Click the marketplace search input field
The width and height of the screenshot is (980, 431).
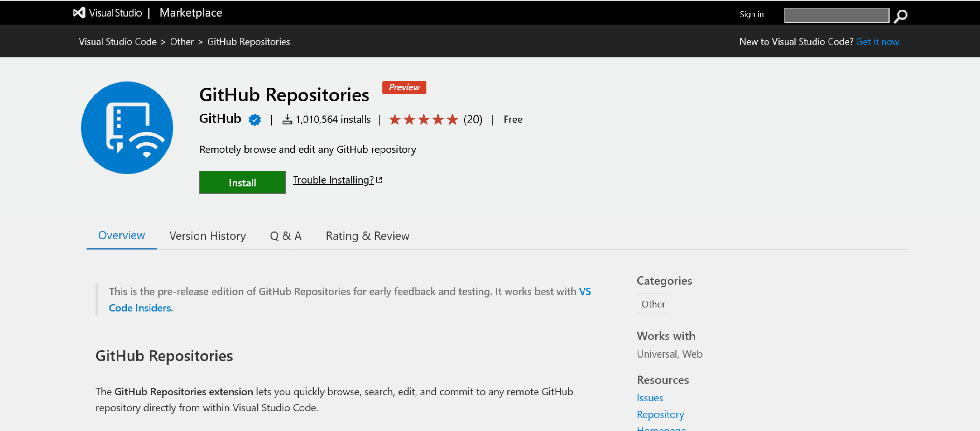836,15
